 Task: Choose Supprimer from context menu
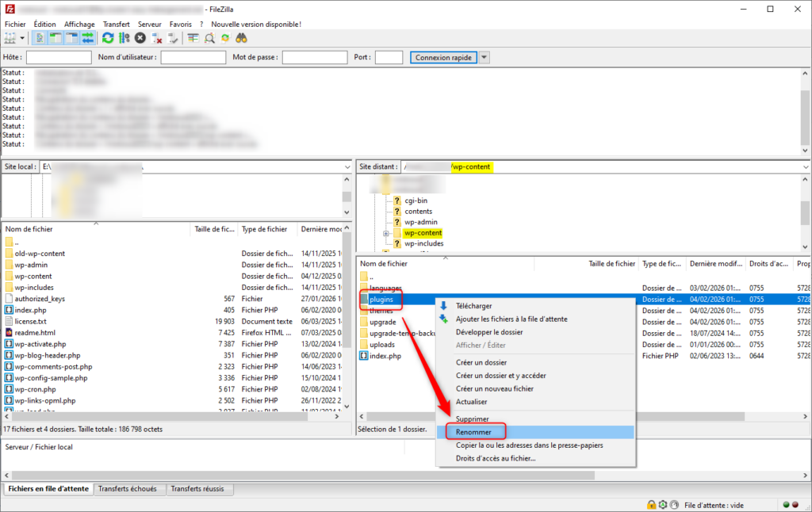[535, 418]
